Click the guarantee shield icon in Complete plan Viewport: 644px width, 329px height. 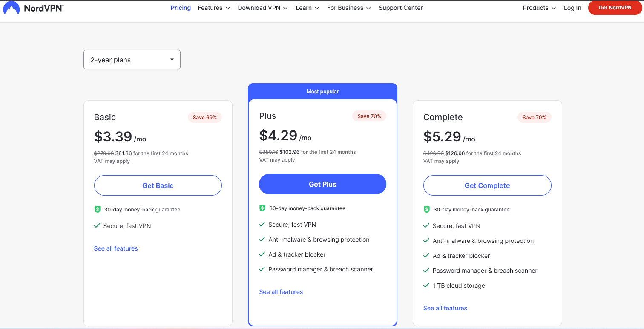tap(427, 209)
